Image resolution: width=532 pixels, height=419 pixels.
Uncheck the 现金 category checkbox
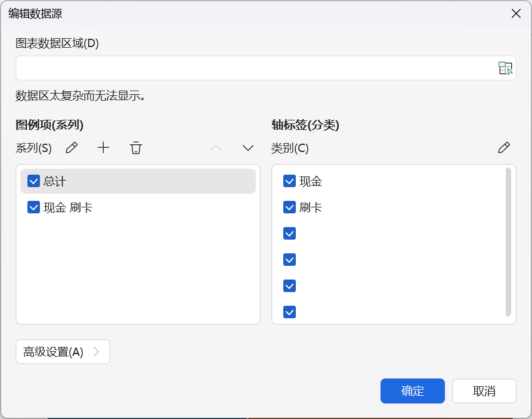[x=289, y=181]
